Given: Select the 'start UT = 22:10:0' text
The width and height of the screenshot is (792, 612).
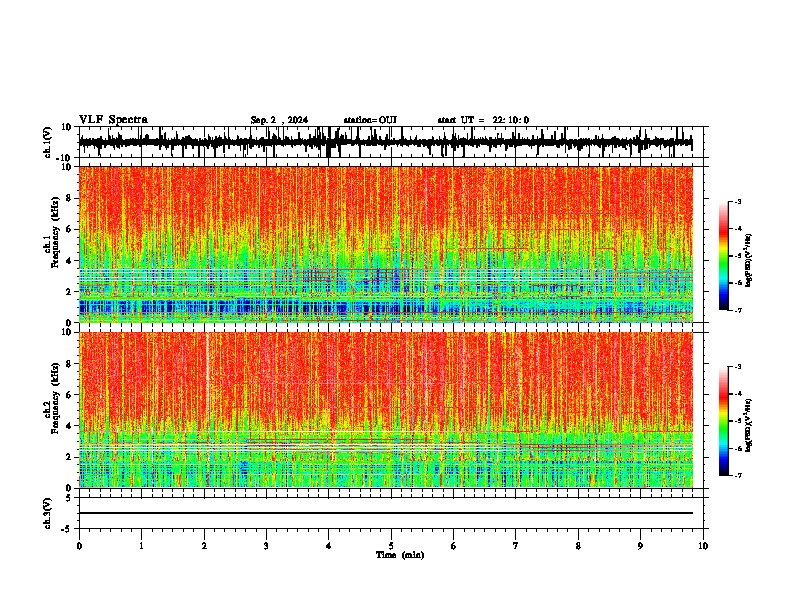Looking at the screenshot, I should tap(483, 120).
